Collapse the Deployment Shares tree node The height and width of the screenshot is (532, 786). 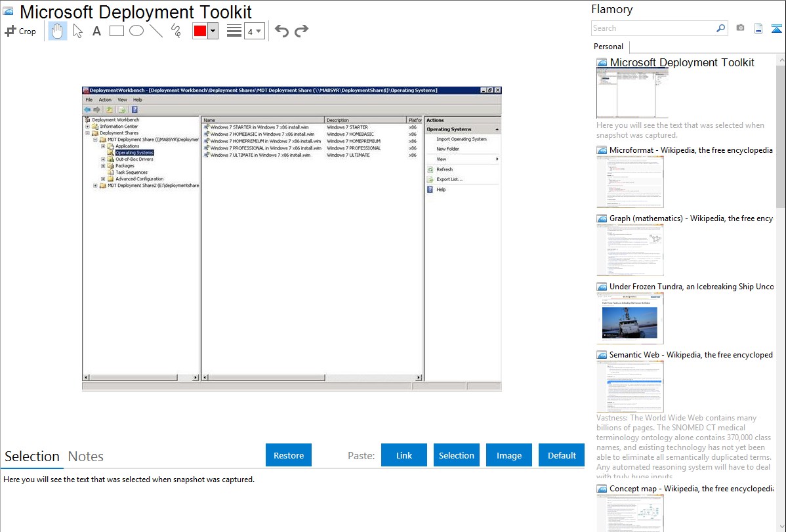87,133
